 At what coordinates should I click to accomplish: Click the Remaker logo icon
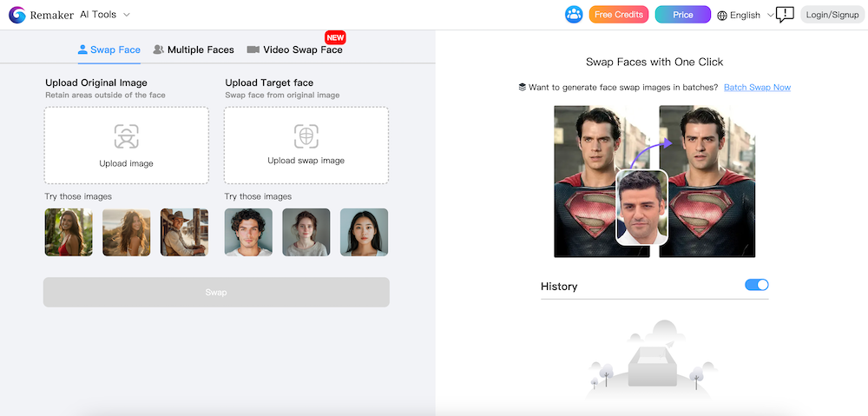point(17,15)
